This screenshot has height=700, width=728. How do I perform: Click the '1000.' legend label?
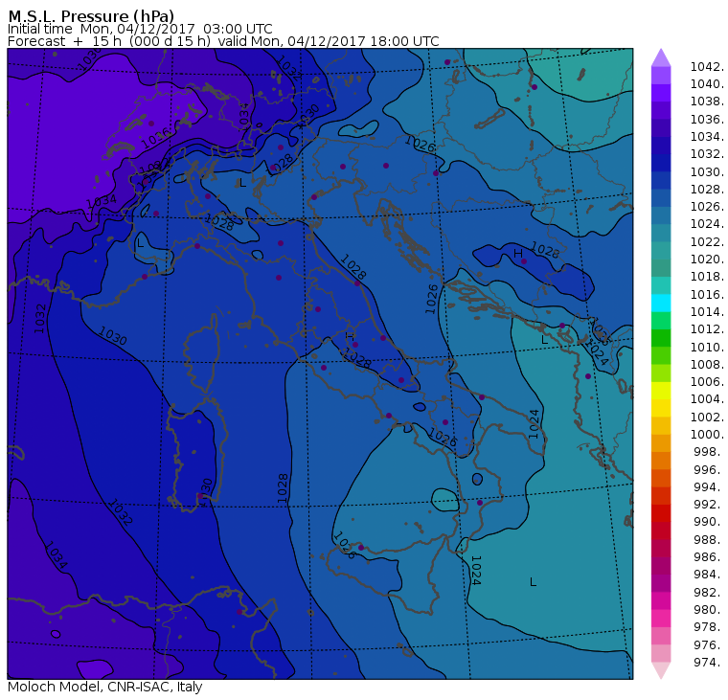(x=707, y=435)
